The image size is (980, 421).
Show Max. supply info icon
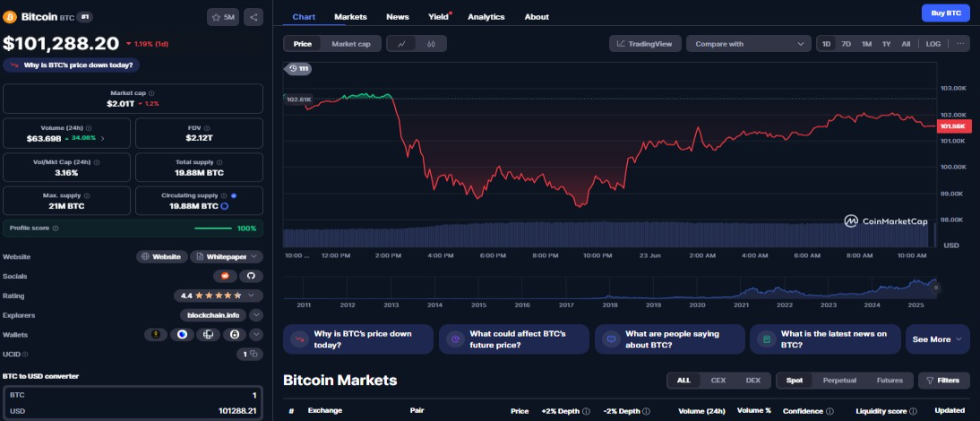click(86, 195)
